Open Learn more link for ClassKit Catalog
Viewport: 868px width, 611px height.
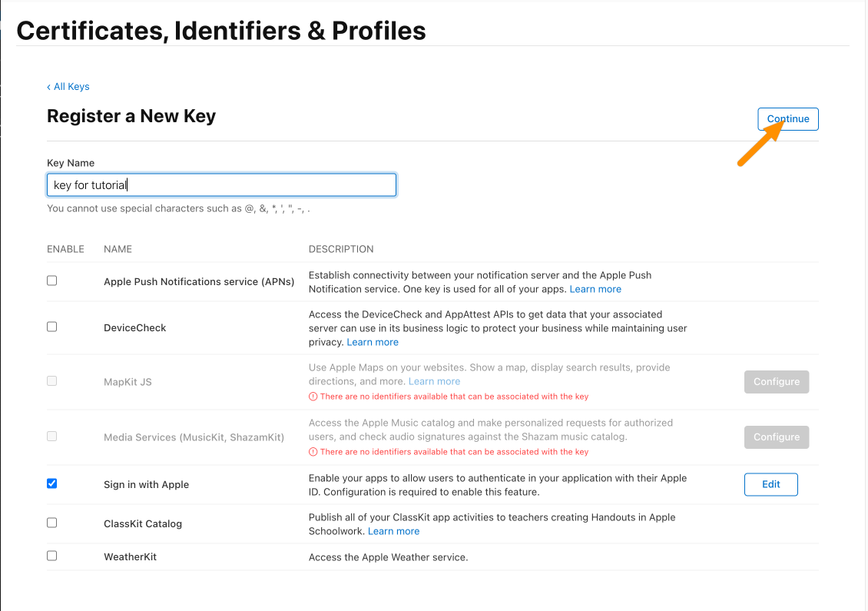coord(393,531)
